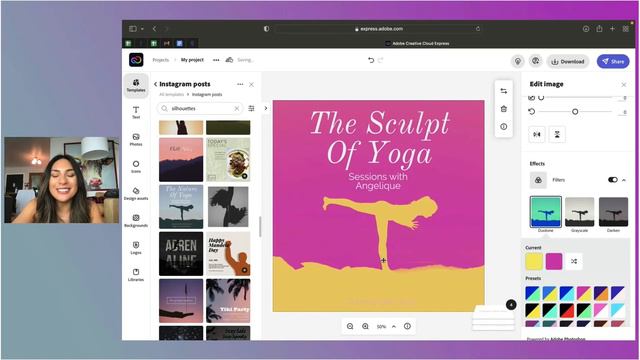Open the pages stack indicator badge

pyautogui.click(x=511, y=304)
